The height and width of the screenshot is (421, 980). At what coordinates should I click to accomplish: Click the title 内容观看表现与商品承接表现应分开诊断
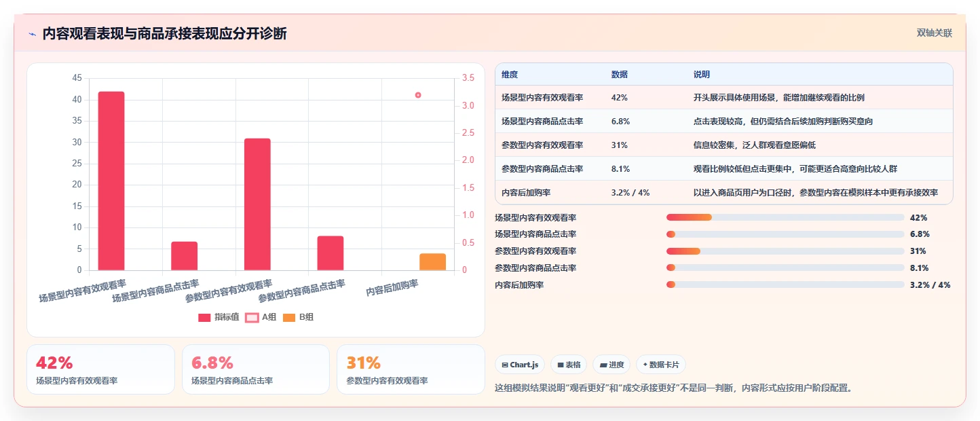[164, 34]
